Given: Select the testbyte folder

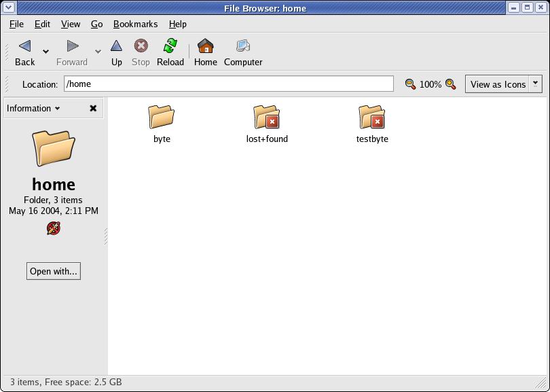Looking at the screenshot, I should [372, 116].
